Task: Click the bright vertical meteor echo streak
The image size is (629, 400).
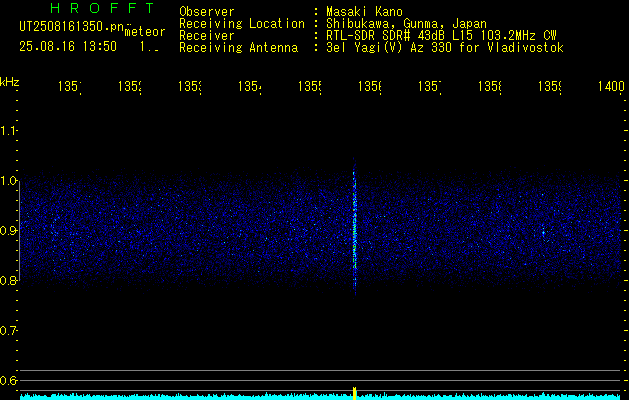Action: click(354, 229)
